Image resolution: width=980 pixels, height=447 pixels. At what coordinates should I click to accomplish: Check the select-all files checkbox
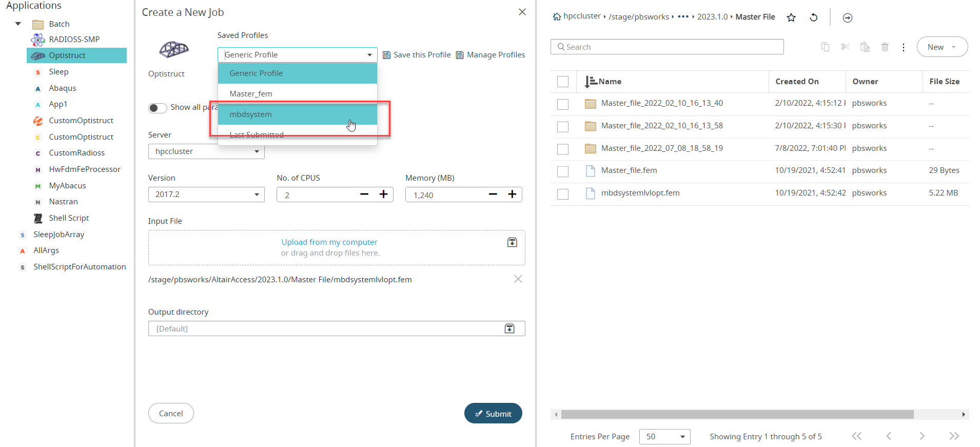(x=563, y=82)
